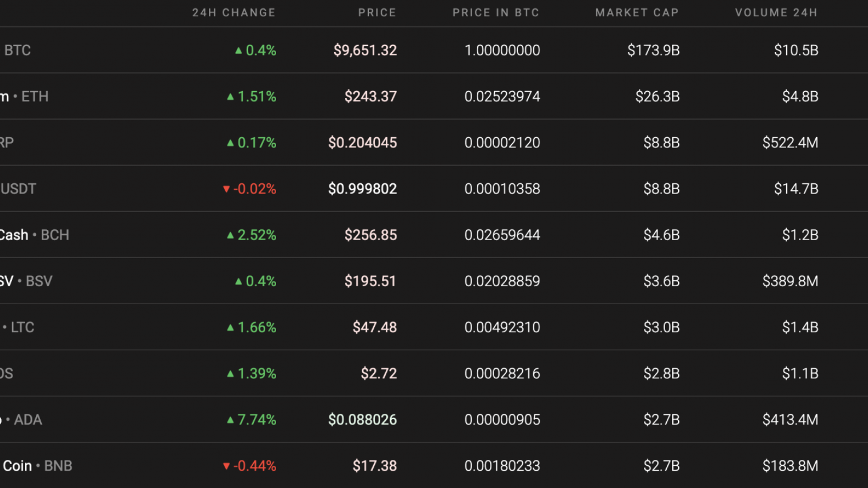The height and width of the screenshot is (488, 868).
Task: Select BNB BTC price 0.00180233
Action: (502, 466)
